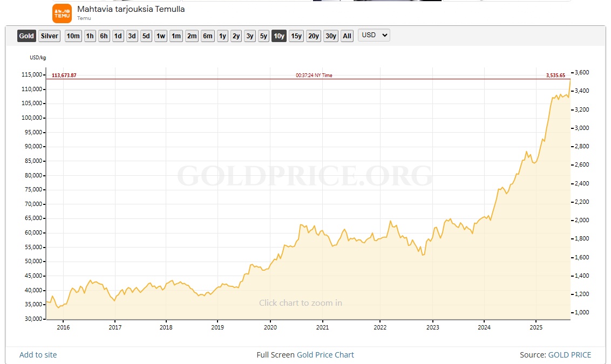Click the 1,000 right axis value
The width and height of the screenshot is (611, 364).
[582, 312]
